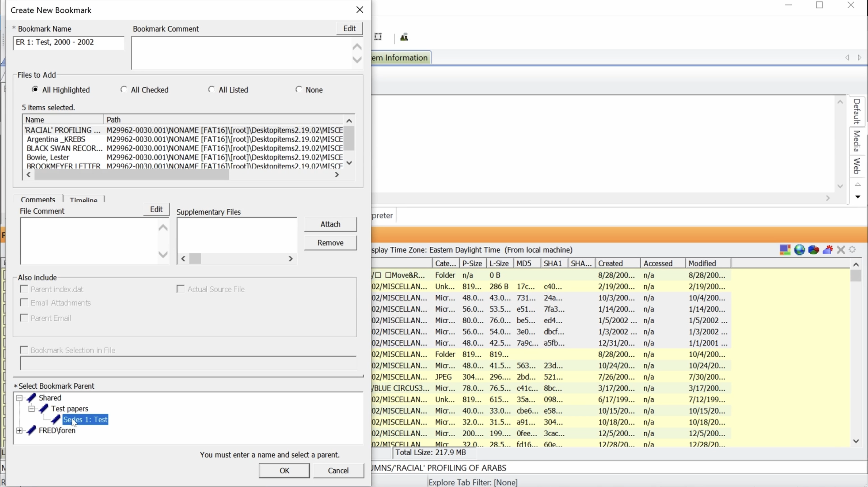The width and height of the screenshot is (868, 487).
Task: Toggle the Parent index.dat checkbox
Action: coord(24,289)
